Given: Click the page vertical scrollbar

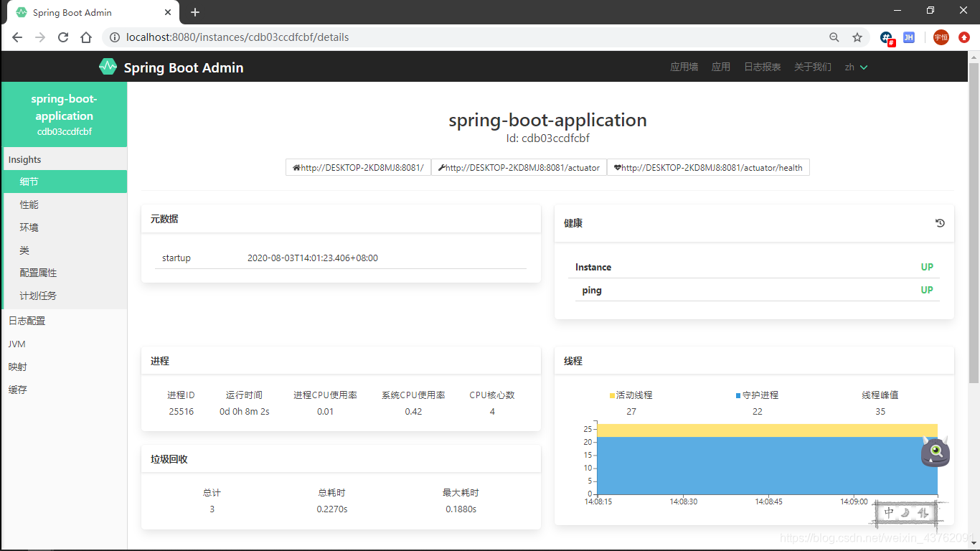Looking at the screenshot, I should tap(974, 222).
